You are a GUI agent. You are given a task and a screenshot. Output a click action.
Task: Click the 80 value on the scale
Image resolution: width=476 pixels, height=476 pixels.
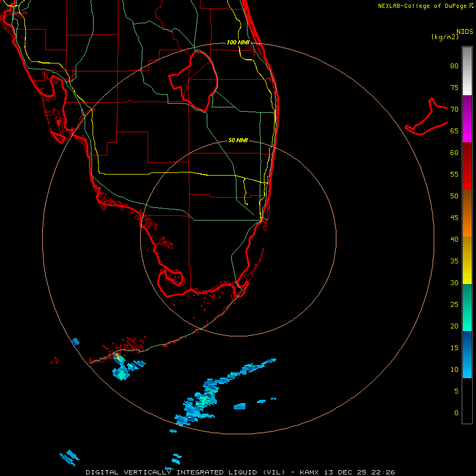(x=454, y=66)
